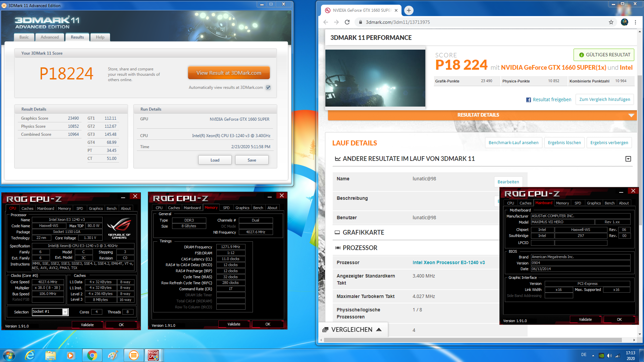
Task: Open the NVIDIA tray icon
Action: 601,356
